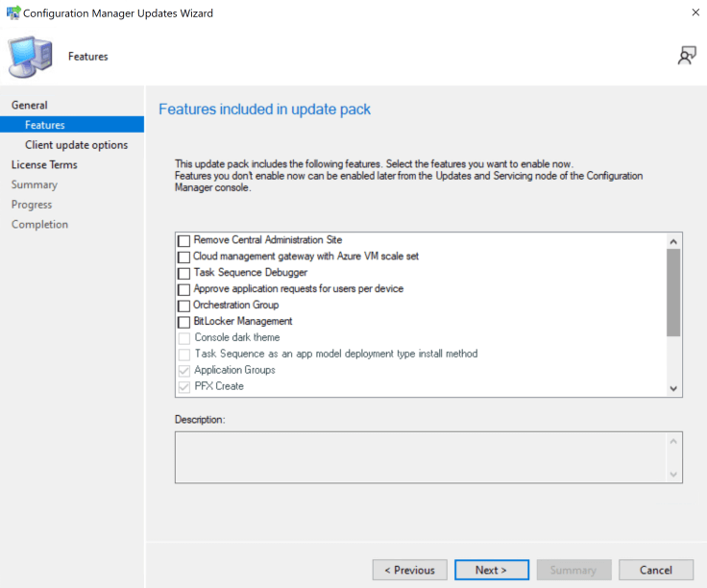Click Description box scroll down arrow
This screenshot has width=707, height=588.
point(673,474)
